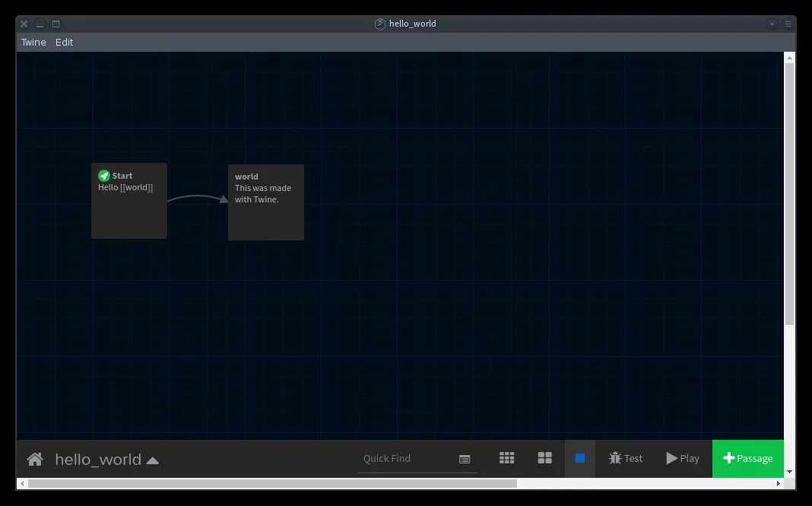Click the horizontal scrollbar thumb
Viewport: 812px width, 506px height.
(272, 483)
